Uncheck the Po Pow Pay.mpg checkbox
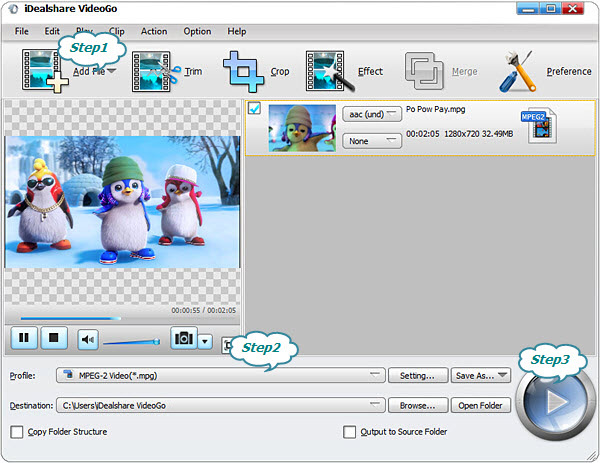This screenshot has height=463, width=600. [x=254, y=108]
